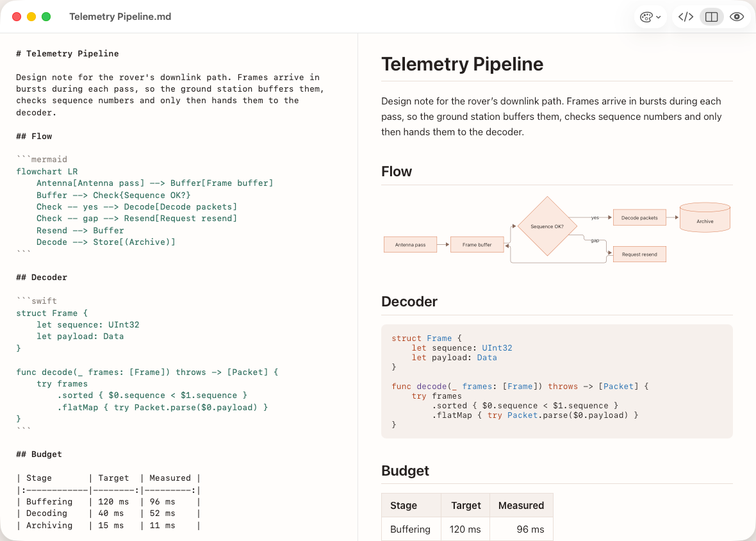Screen dimensions: 756x541
Task: Close the Telemetry Pipeline window
Action: (17, 17)
